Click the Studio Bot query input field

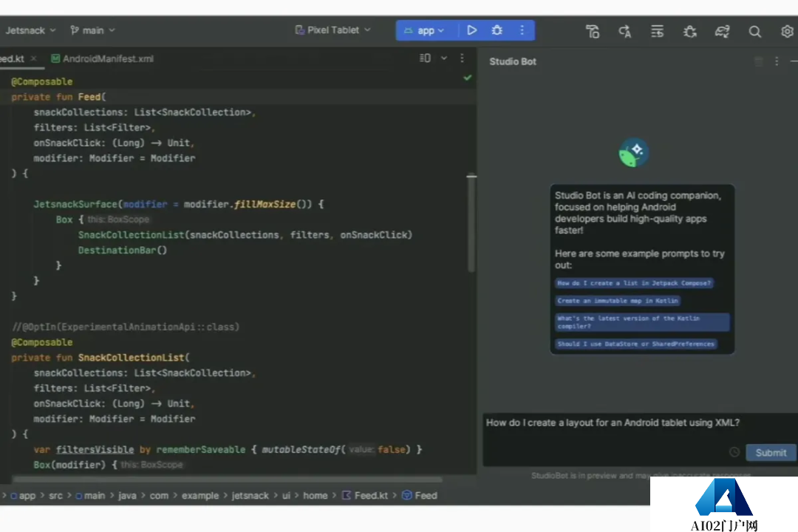pos(639,440)
